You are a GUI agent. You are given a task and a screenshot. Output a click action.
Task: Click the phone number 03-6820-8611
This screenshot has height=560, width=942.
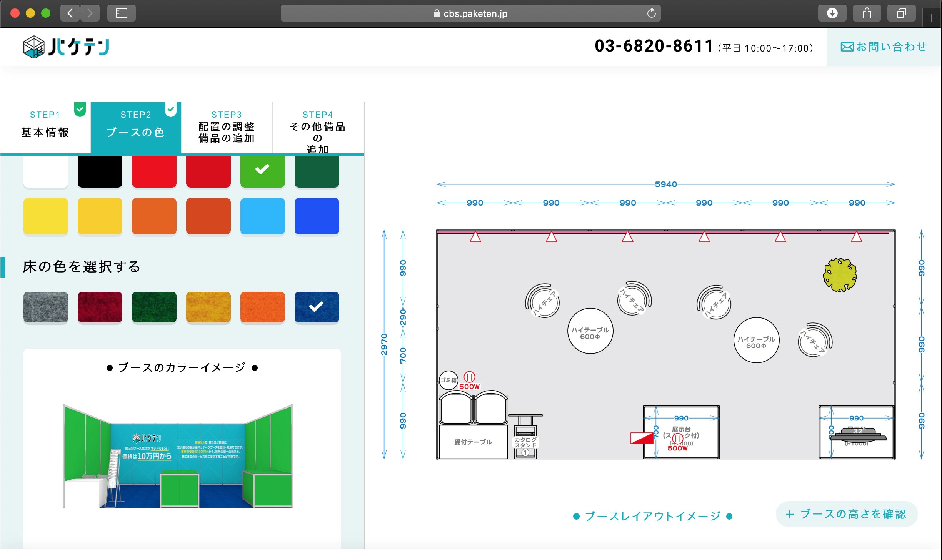[x=654, y=45]
